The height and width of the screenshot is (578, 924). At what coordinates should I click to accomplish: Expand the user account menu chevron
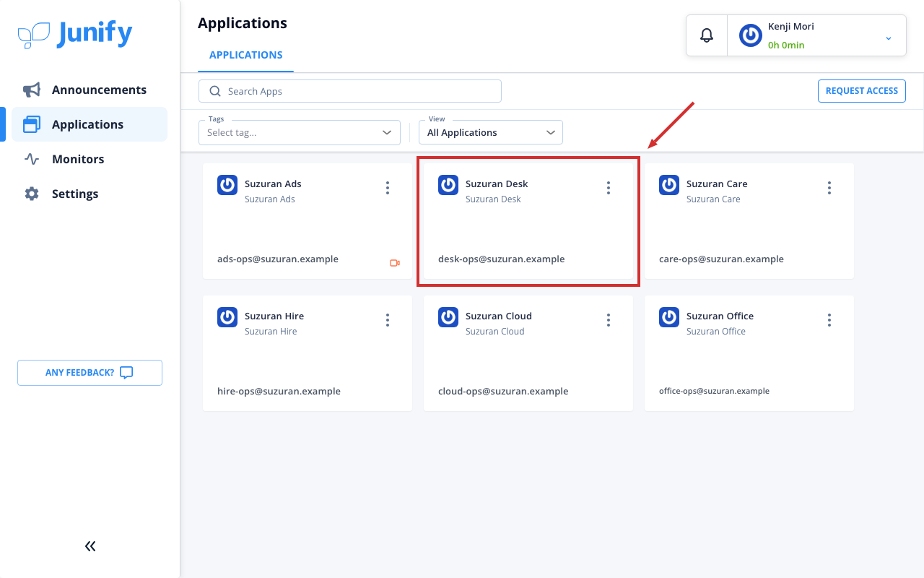889,38
